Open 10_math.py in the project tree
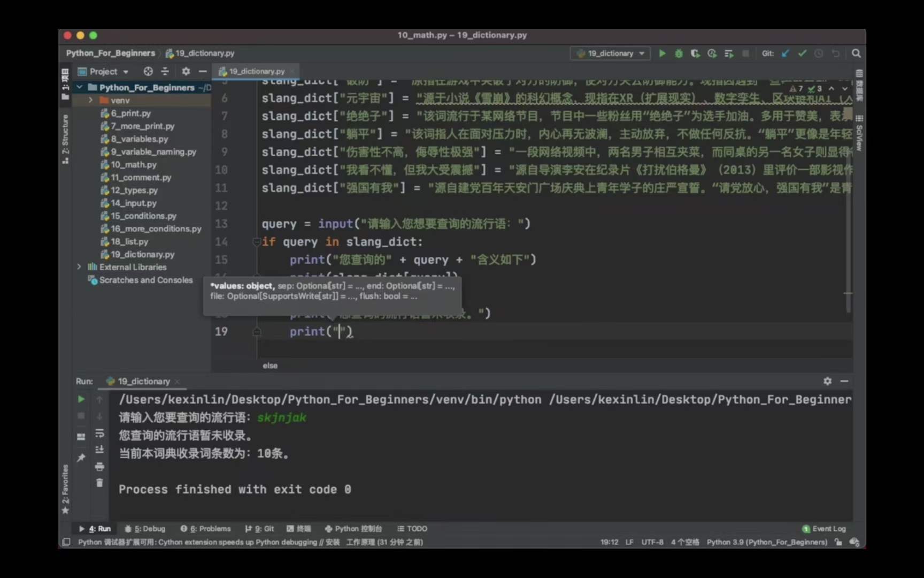 134,164
